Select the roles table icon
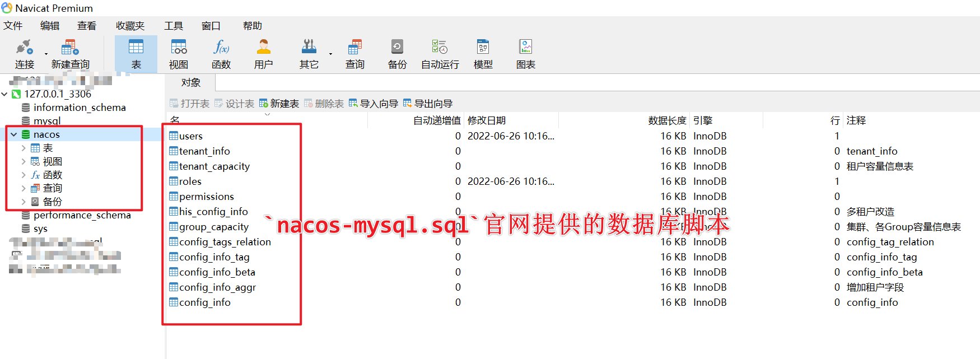The height and width of the screenshot is (359, 980). pos(174,181)
